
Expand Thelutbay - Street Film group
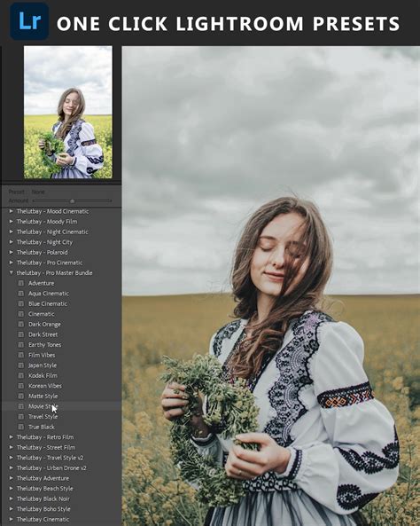pos(11,448)
